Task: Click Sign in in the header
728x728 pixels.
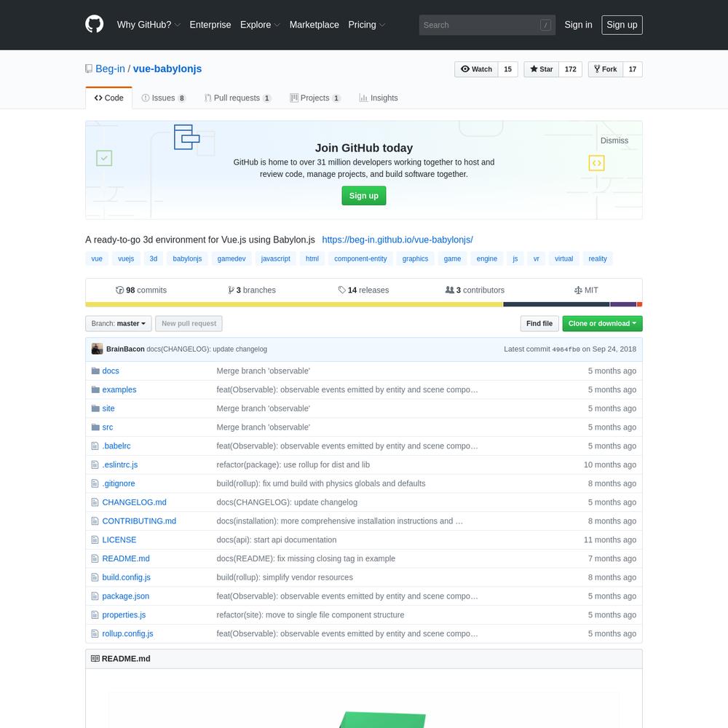Action: (x=578, y=25)
